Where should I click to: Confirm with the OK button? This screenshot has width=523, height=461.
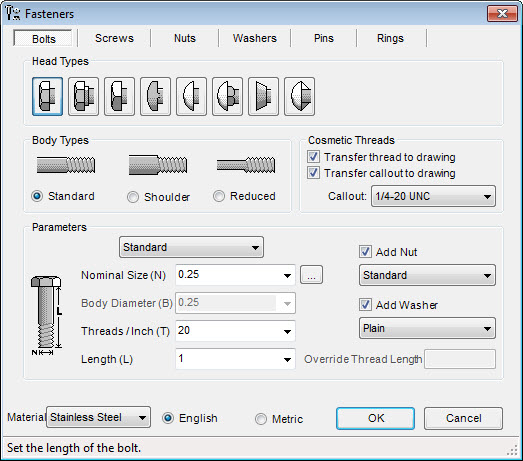coord(376,418)
